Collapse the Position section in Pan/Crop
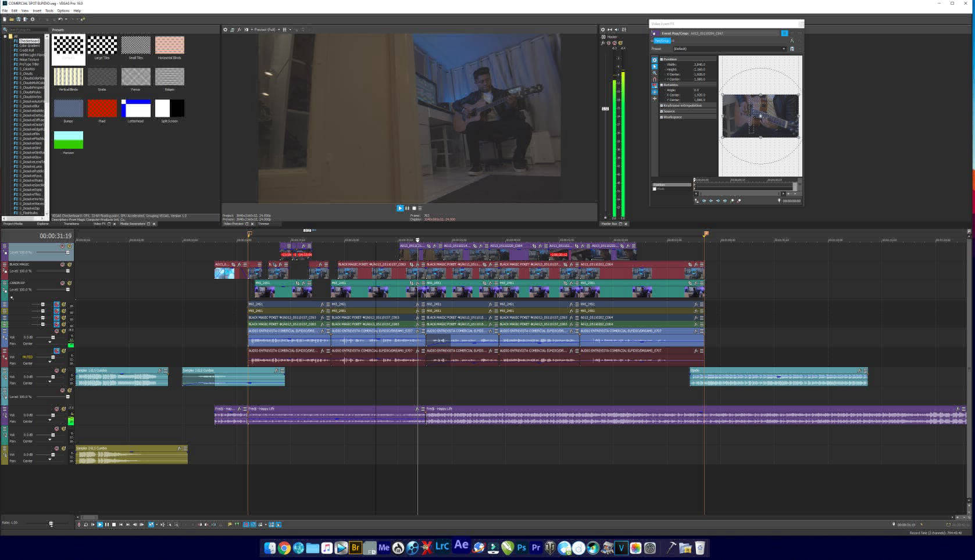 point(662,59)
